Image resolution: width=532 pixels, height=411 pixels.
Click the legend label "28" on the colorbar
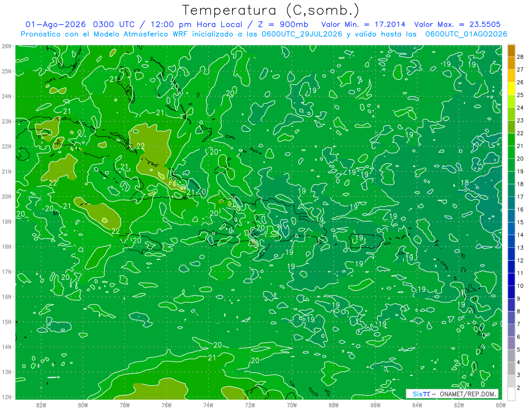pyautogui.click(x=521, y=57)
